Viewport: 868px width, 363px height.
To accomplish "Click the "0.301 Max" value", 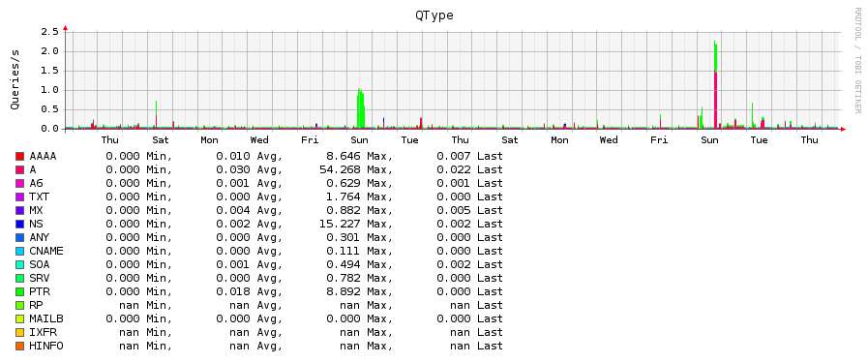I will coord(359,238).
